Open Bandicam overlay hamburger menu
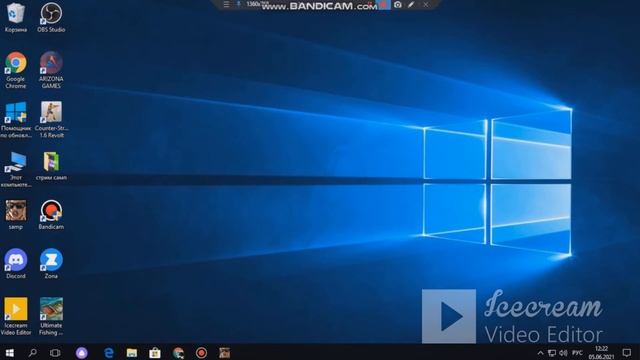Viewport: 640px width, 360px height. click(x=226, y=4)
